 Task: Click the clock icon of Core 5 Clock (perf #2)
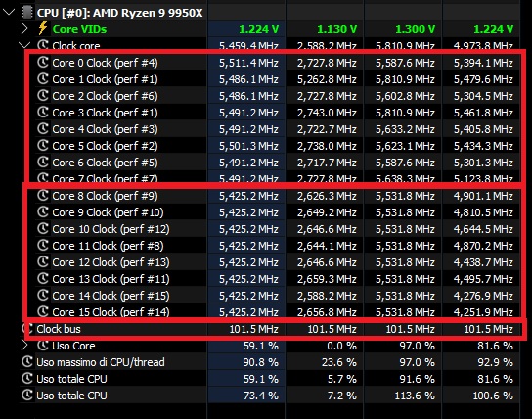click(x=43, y=146)
